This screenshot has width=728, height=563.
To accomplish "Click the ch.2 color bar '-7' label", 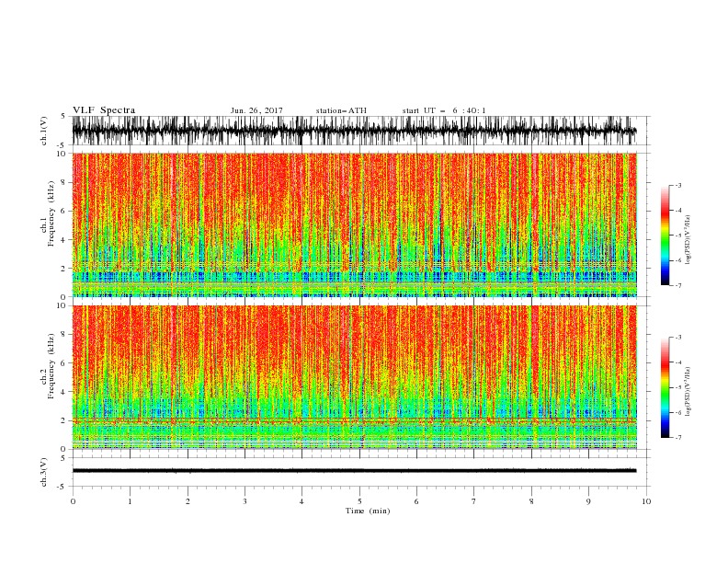I will click(x=677, y=437).
